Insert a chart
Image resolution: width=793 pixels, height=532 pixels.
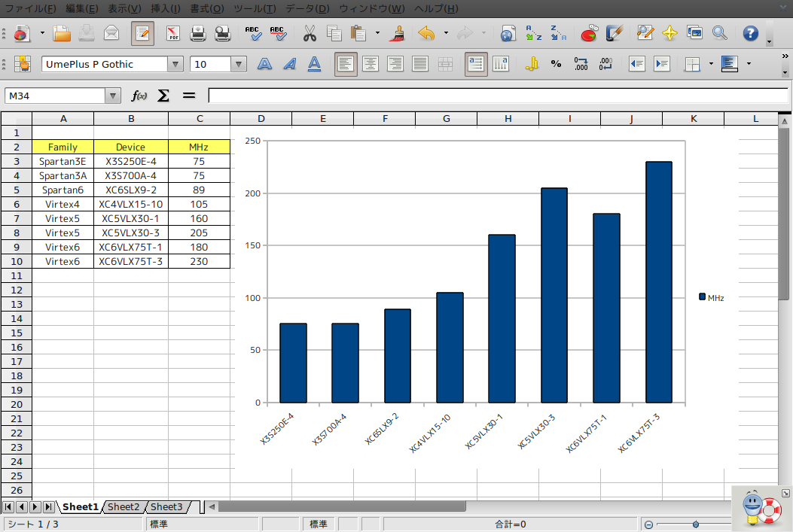coord(589,34)
